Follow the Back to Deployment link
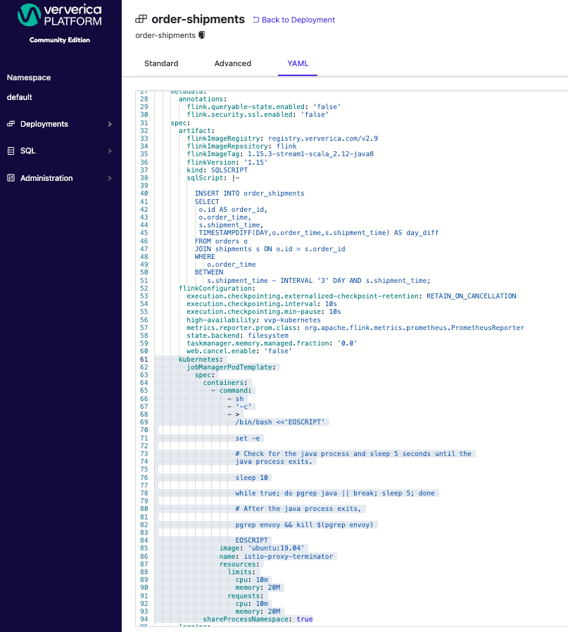This screenshot has width=568, height=632. [x=298, y=20]
